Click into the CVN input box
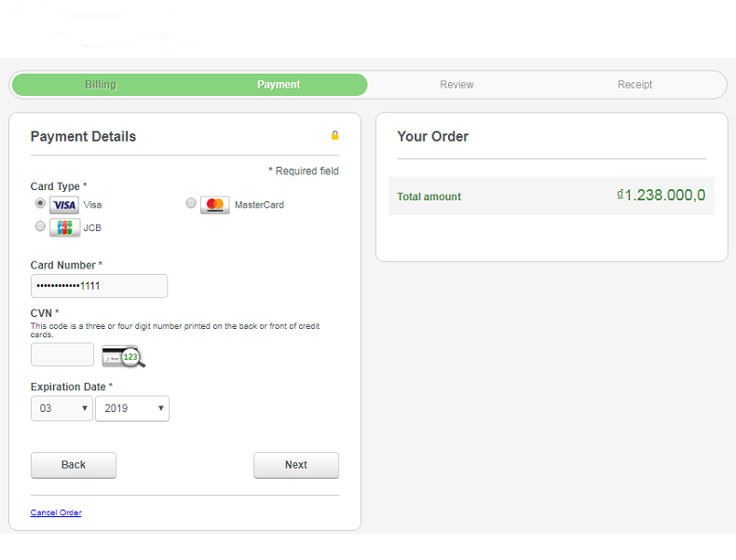This screenshot has height=560, width=736. (62, 355)
